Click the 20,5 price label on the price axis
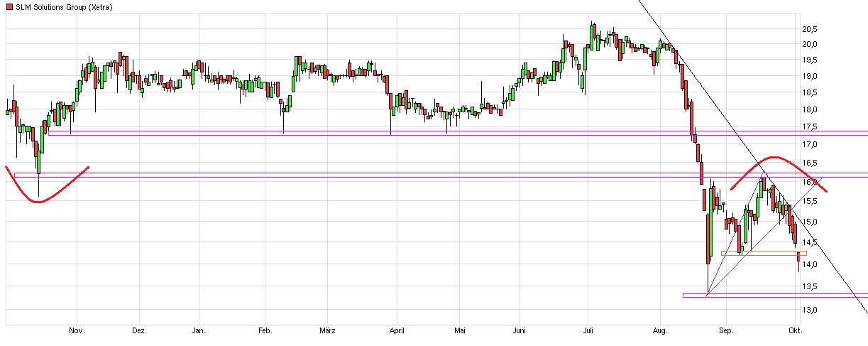This screenshot has height=346, width=868. point(810,29)
